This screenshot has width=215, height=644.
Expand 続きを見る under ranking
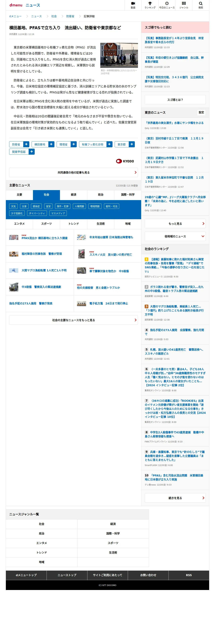pyautogui.click(x=175, y=498)
